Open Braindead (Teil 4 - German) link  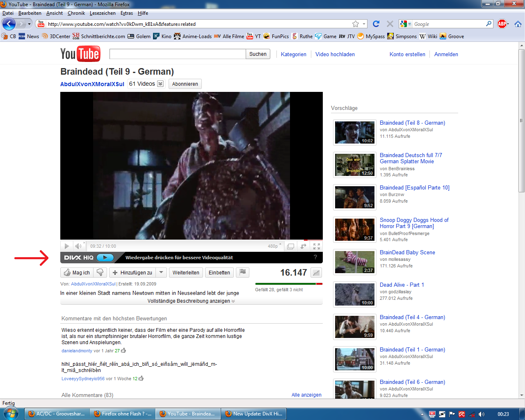(412, 317)
